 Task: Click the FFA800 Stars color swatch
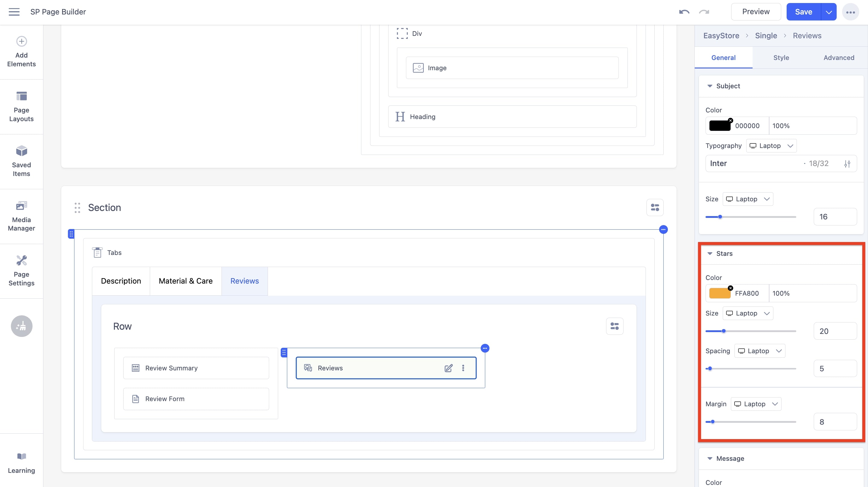(720, 293)
